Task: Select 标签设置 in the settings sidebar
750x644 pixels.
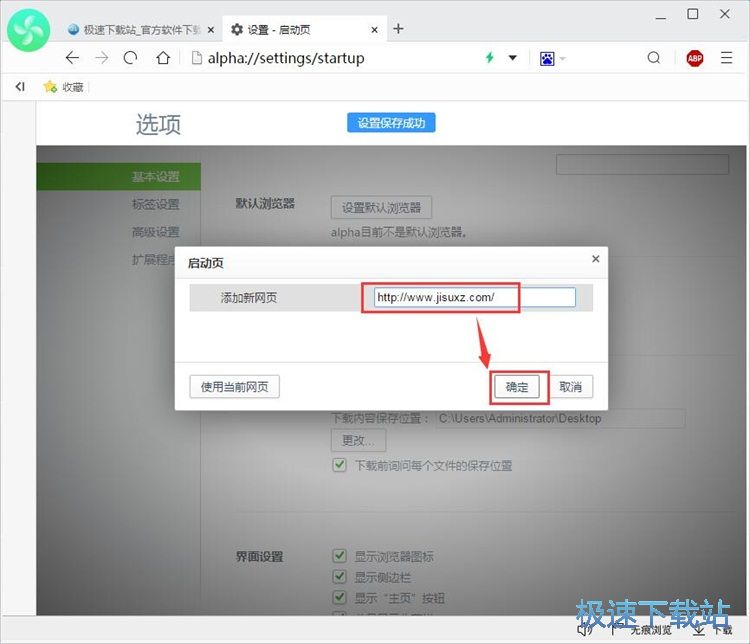Action: (155, 204)
